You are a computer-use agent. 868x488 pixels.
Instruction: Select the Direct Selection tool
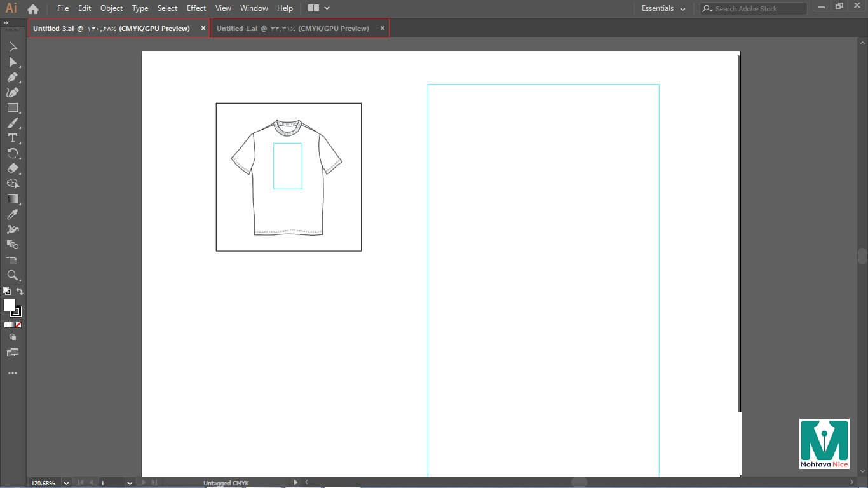coord(12,62)
